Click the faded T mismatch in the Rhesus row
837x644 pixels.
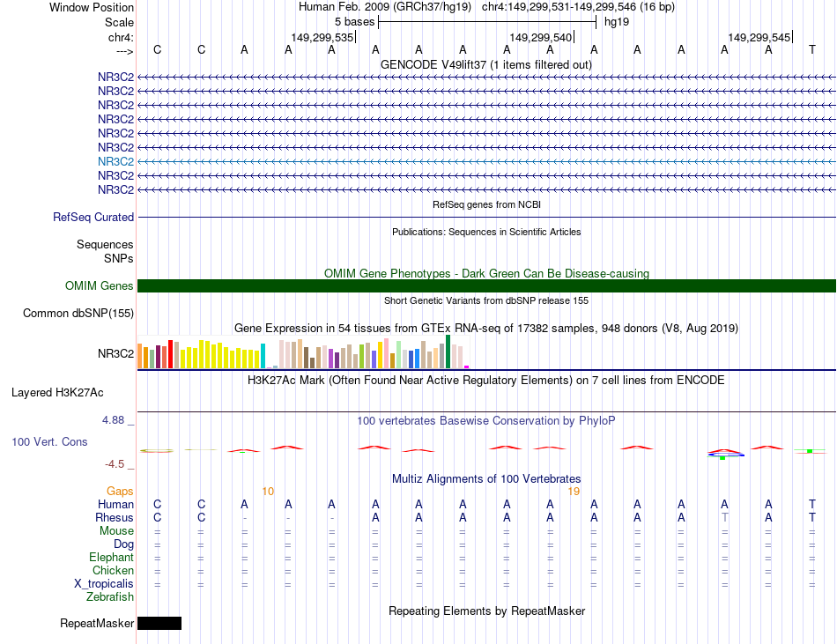(724, 517)
